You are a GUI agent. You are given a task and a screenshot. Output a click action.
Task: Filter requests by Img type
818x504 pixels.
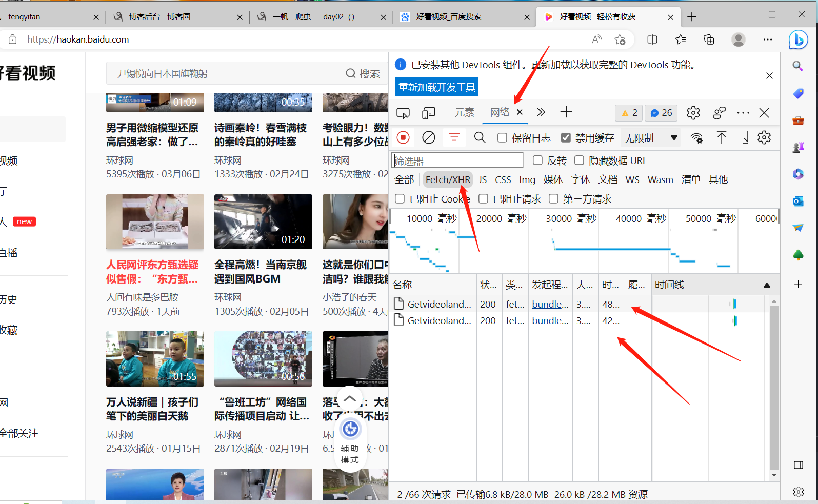pos(527,179)
